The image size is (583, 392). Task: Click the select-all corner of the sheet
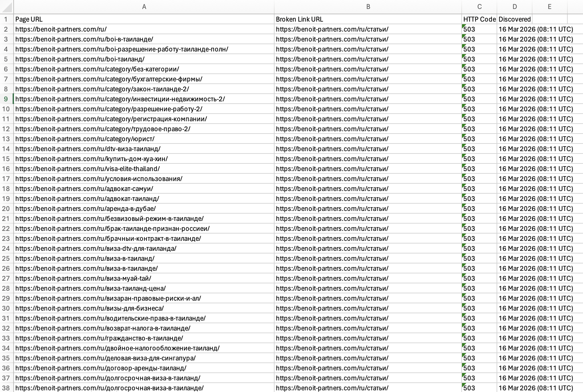click(7, 7)
